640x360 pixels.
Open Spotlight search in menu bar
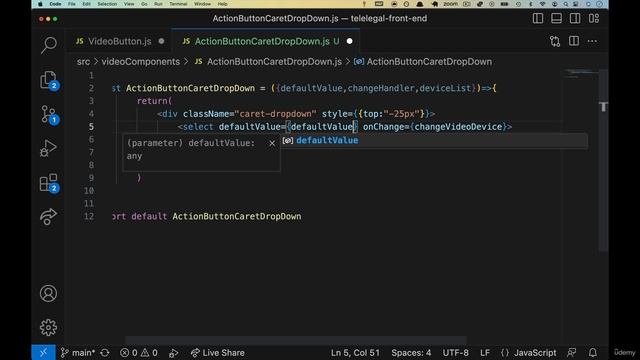[x=565, y=4]
